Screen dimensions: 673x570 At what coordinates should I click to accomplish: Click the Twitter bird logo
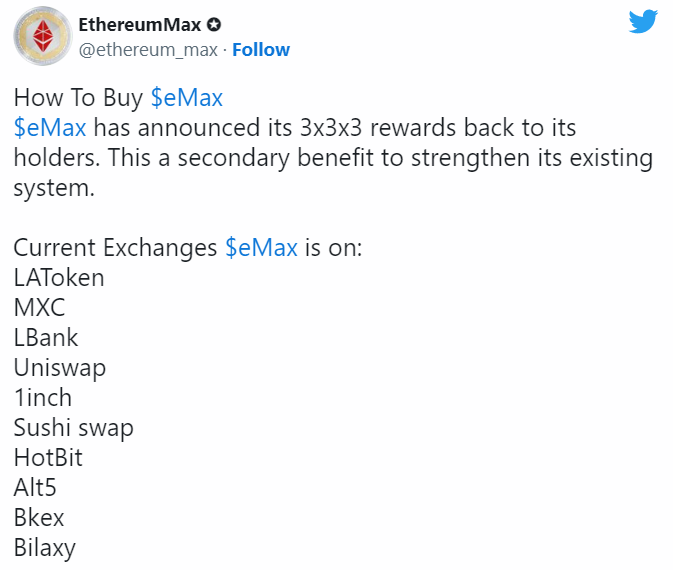(x=643, y=22)
